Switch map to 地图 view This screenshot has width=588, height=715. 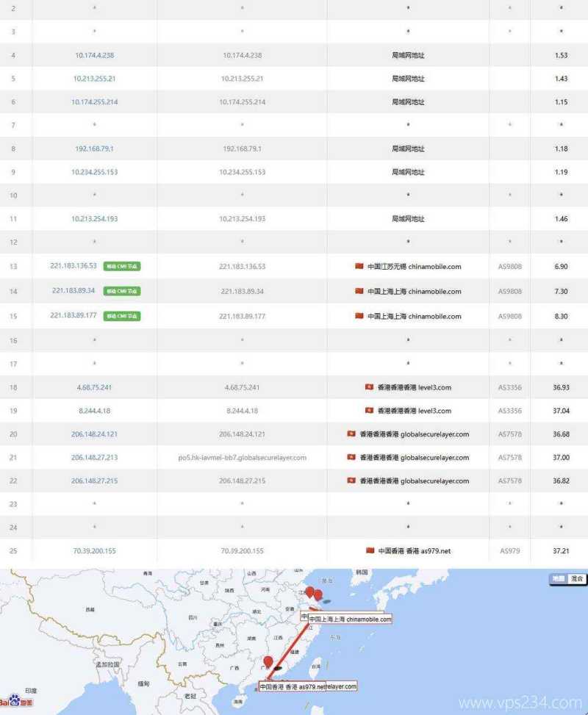point(559,579)
